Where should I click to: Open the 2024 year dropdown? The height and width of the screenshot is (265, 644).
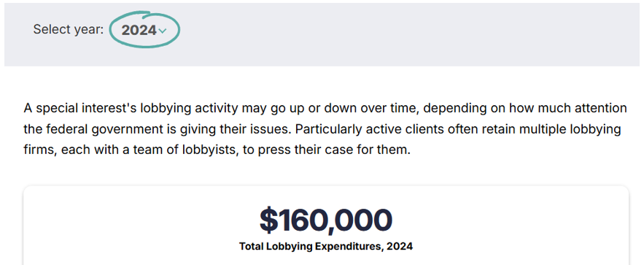[x=144, y=30]
